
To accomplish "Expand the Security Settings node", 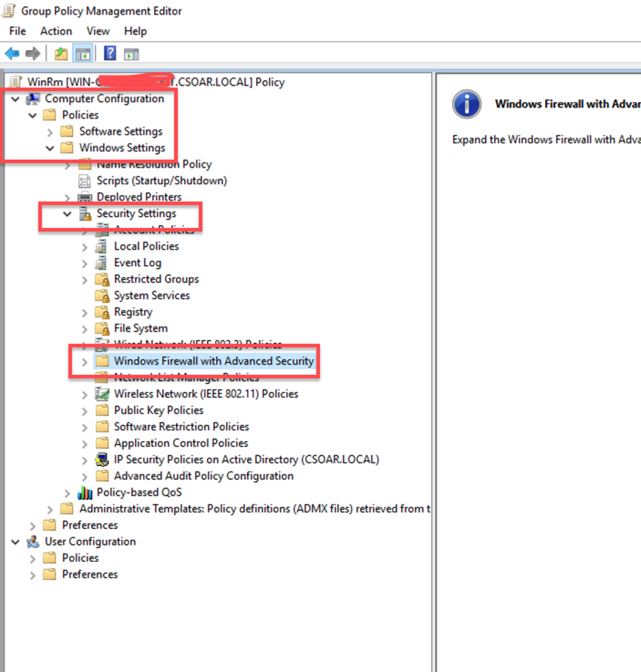I will [x=67, y=213].
